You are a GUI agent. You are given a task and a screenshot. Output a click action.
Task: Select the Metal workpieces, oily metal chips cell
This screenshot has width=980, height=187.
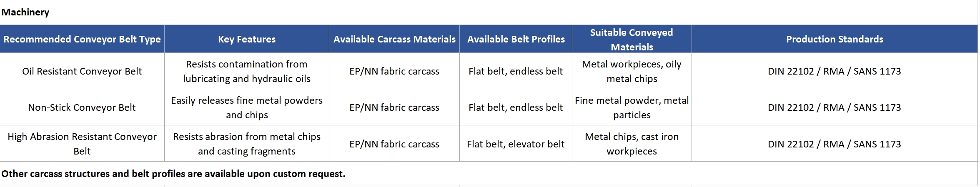(632, 71)
